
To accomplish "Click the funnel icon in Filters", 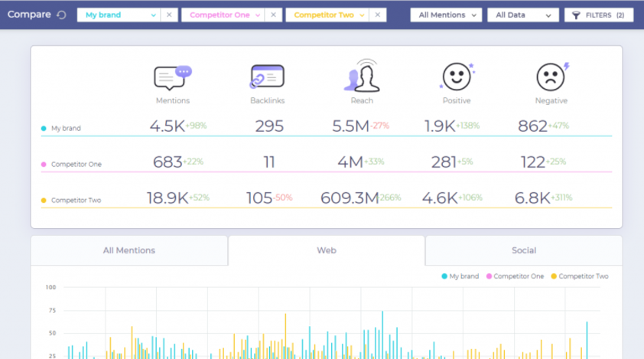I will tap(576, 15).
